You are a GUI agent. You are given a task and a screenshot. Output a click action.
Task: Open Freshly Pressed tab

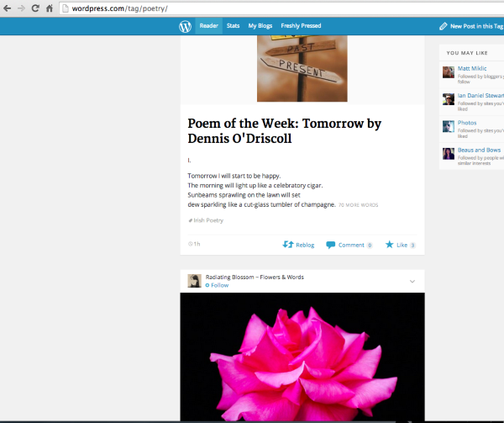coord(301,26)
